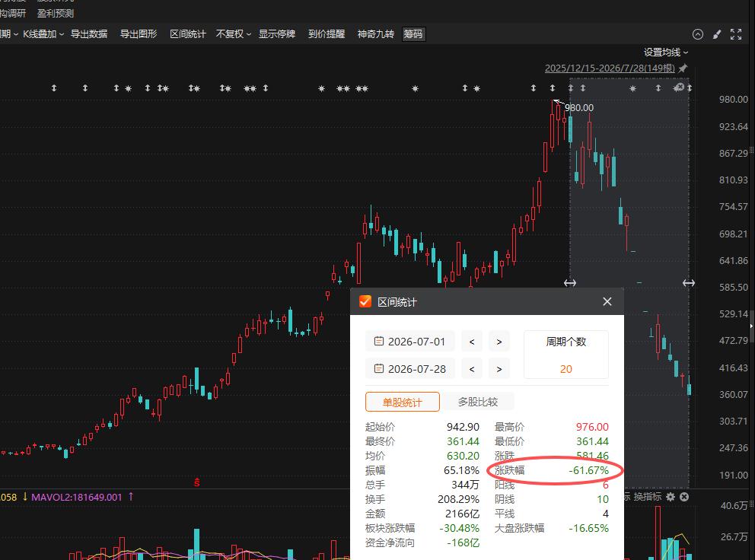Click 金额 value 2166亿
755x560 pixels.
[x=462, y=514]
